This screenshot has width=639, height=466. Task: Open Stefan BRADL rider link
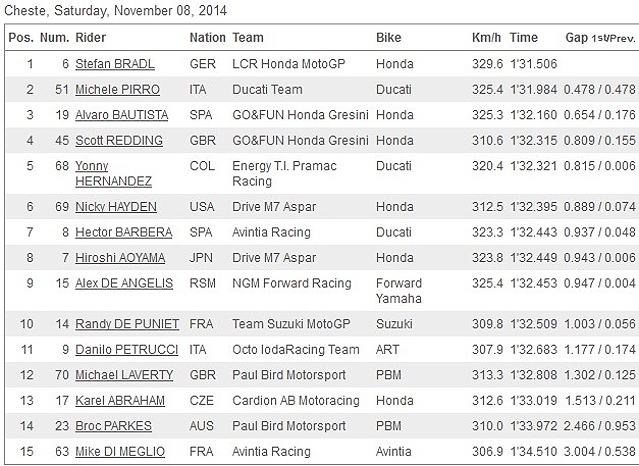pyautogui.click(x=115, y=64)
